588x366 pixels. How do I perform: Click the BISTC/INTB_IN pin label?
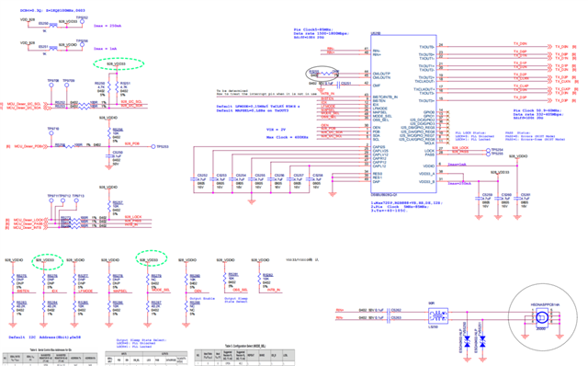click(385, 97)
